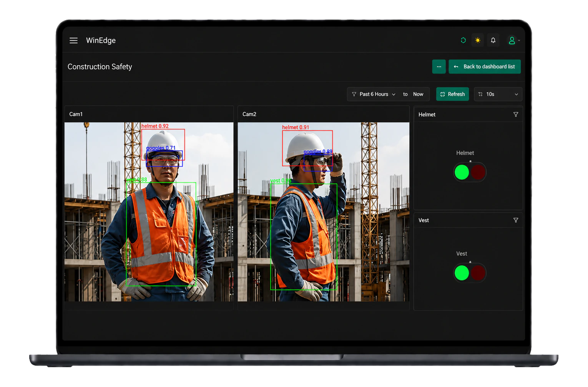Open the hamburger navigation menu
Viewport: 588px width, 387px height.
[x=73, y=40]
